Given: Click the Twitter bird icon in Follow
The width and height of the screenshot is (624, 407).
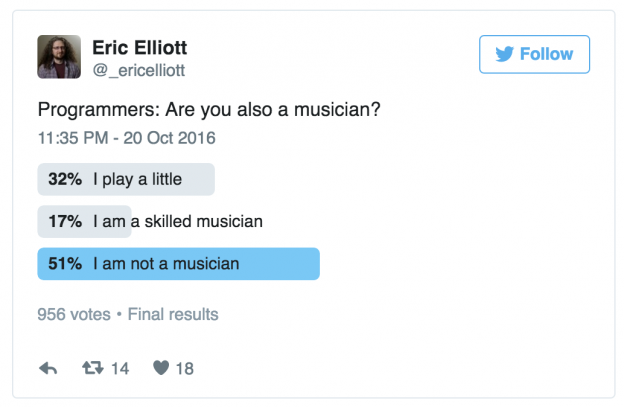Looking at the screenshot, I should point(504,54).
